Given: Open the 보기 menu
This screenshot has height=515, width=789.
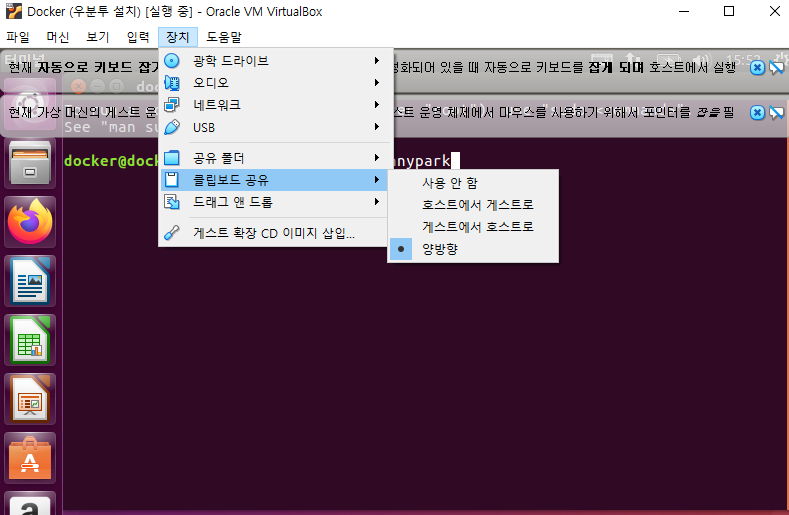Looking at the screenshot, I should click(98, 37).
